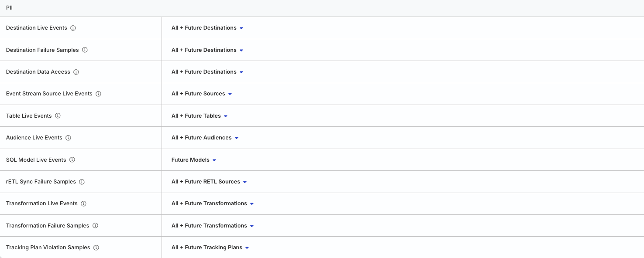Open the All + Future Sources dropdown

click(x=201, y=94)
